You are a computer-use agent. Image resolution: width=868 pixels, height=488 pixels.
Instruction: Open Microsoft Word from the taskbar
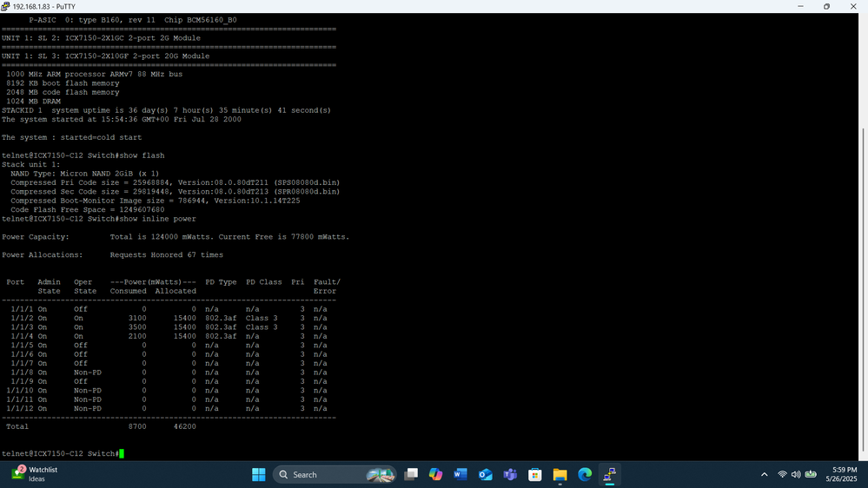pos(461,475)
